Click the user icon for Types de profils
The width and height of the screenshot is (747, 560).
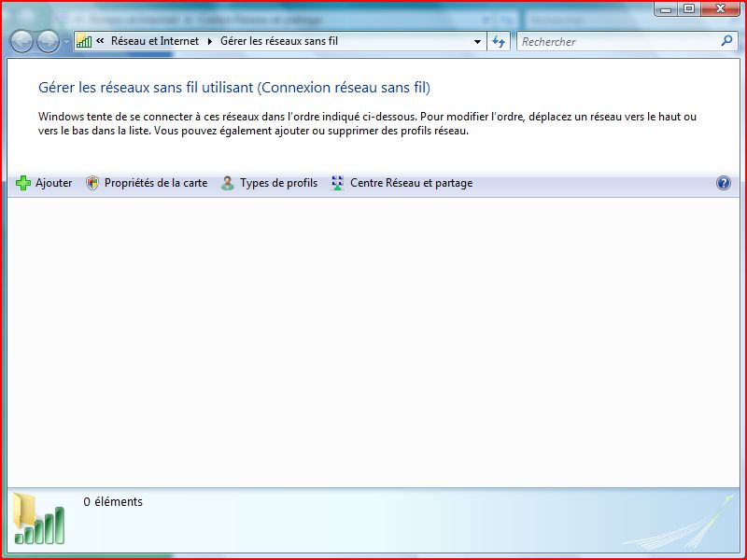(x=227, y=183)
